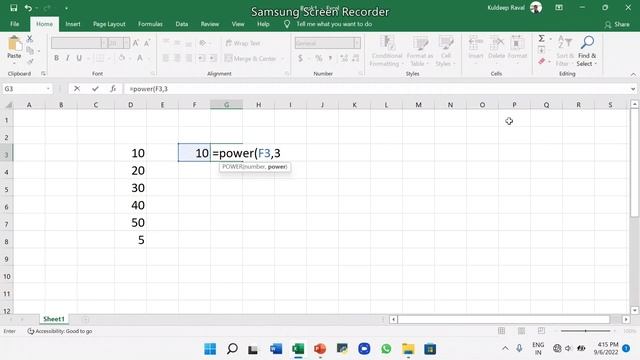
Task: Open Format as Table gallery
Action: click(420, 51)
